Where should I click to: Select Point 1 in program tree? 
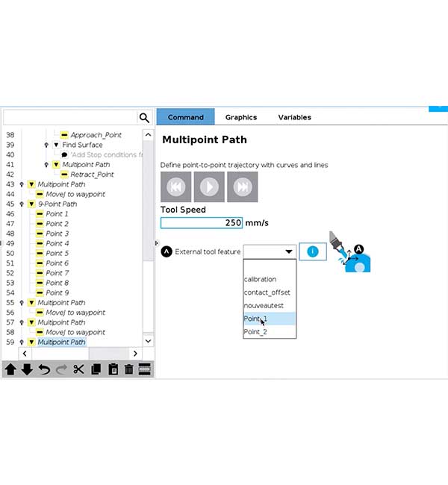(x=57, y=214)
